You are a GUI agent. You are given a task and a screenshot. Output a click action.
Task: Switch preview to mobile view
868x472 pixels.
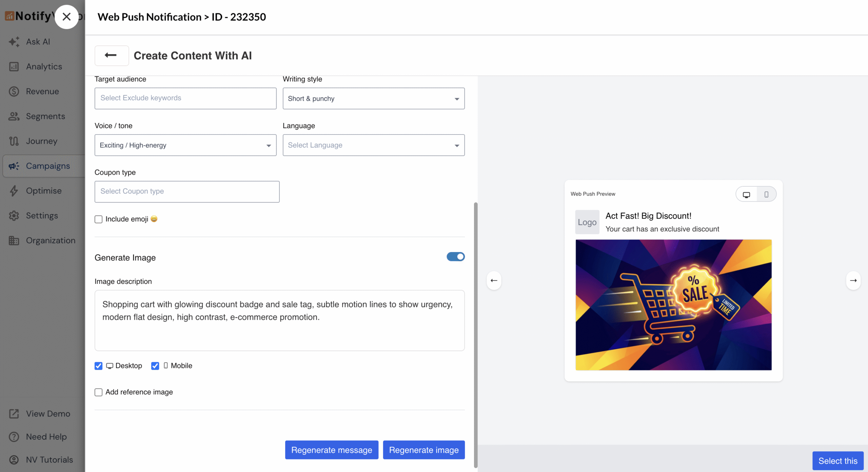tap(766, 194)
